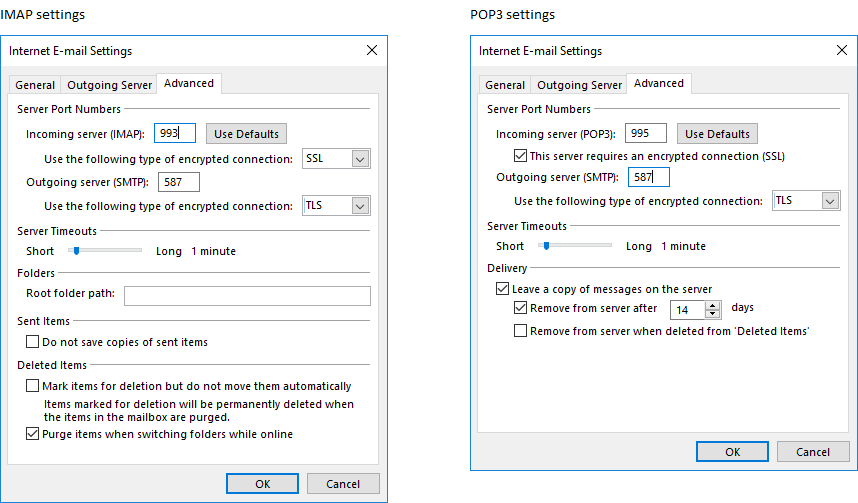858x503 pixels.
Task: Click the Root folder path text field
Action: coord(246,295)
